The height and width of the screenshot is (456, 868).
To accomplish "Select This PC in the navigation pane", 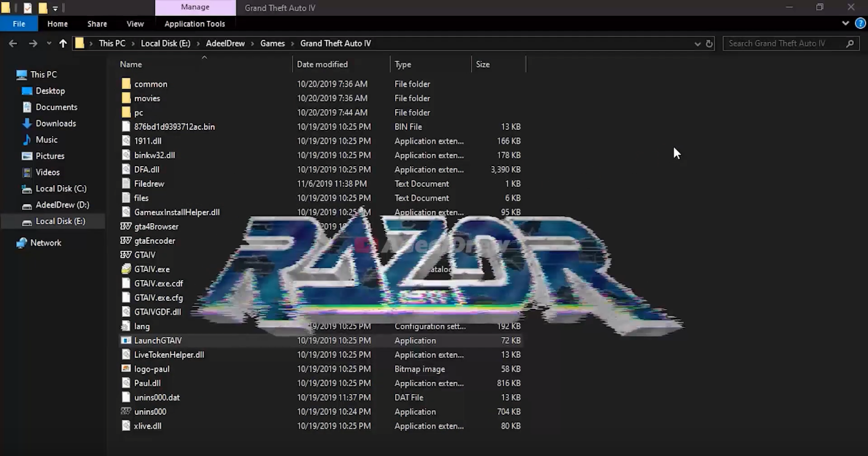I will pyautogui.click(x=43, y=75).
